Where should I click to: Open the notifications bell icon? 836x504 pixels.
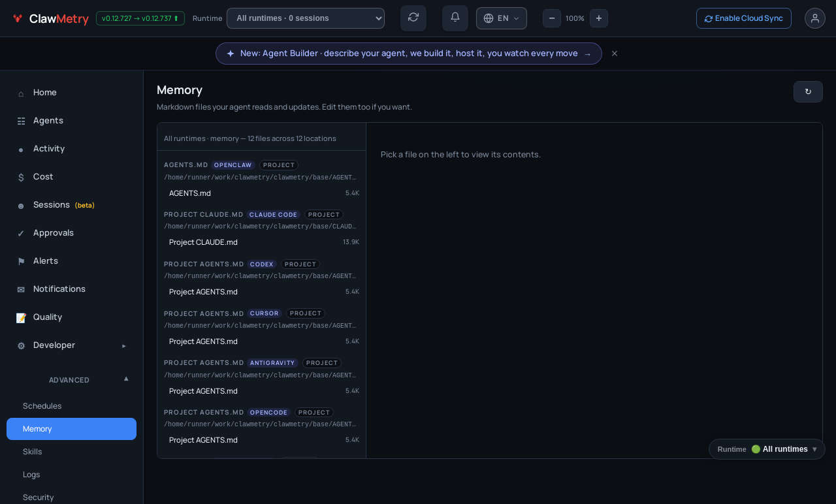click(455, 18)
